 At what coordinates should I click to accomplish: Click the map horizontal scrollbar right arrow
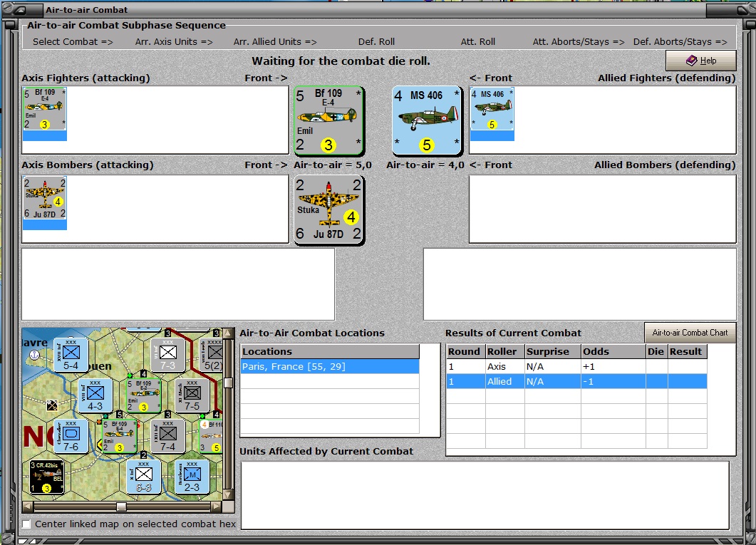coord(217,507)
